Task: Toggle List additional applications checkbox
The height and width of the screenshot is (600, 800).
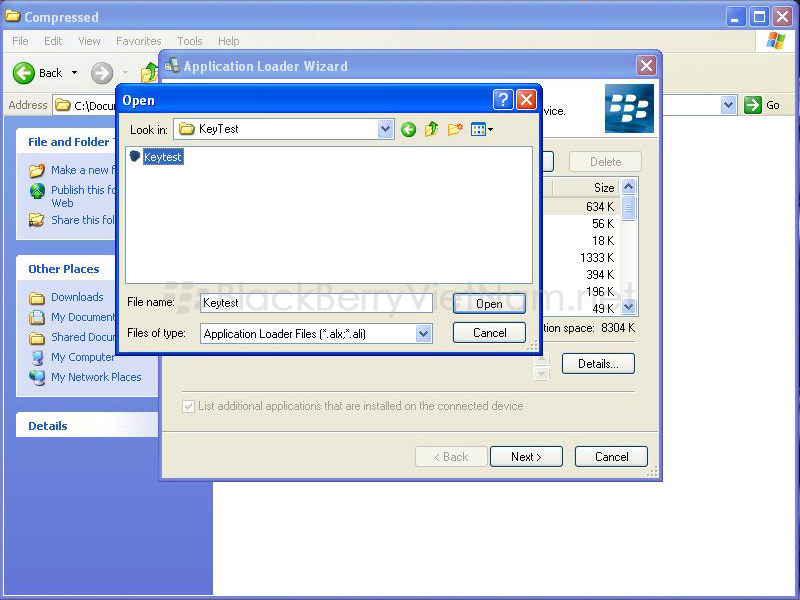Action: (188, 407)
